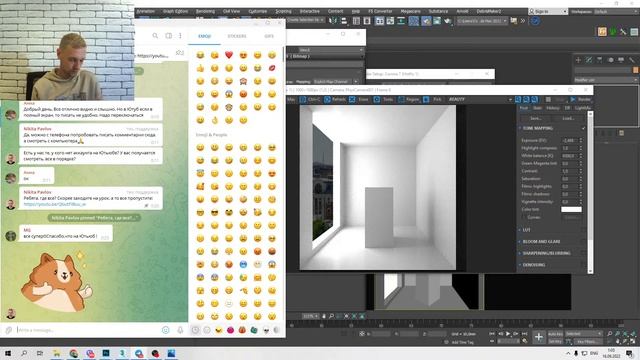Screen dimensions: 640x360
Task: Open the Utilities wrench tab in Command Panel
Action: tap(631, 60)
